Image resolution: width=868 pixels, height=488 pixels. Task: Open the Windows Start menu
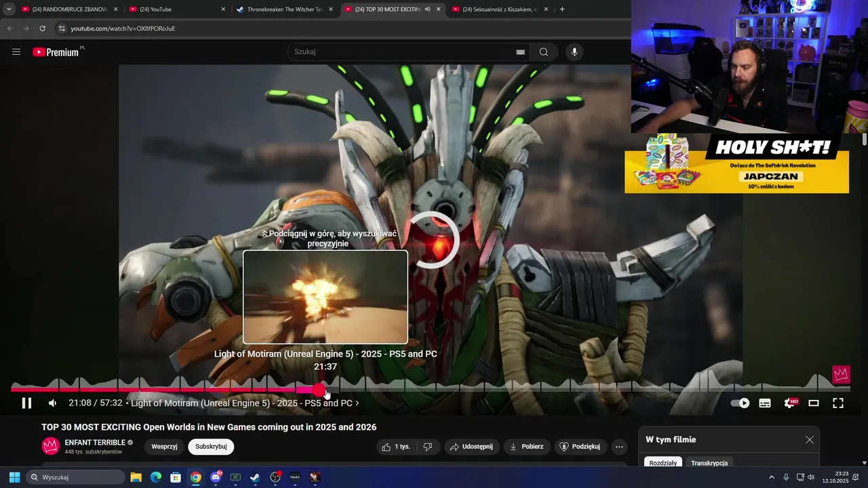tap(14, 477)
